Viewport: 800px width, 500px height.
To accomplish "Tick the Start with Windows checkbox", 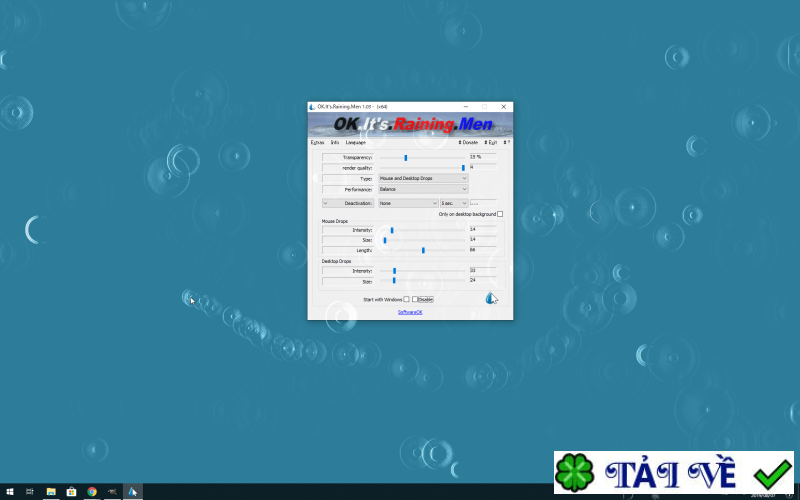I will point(406,299).
